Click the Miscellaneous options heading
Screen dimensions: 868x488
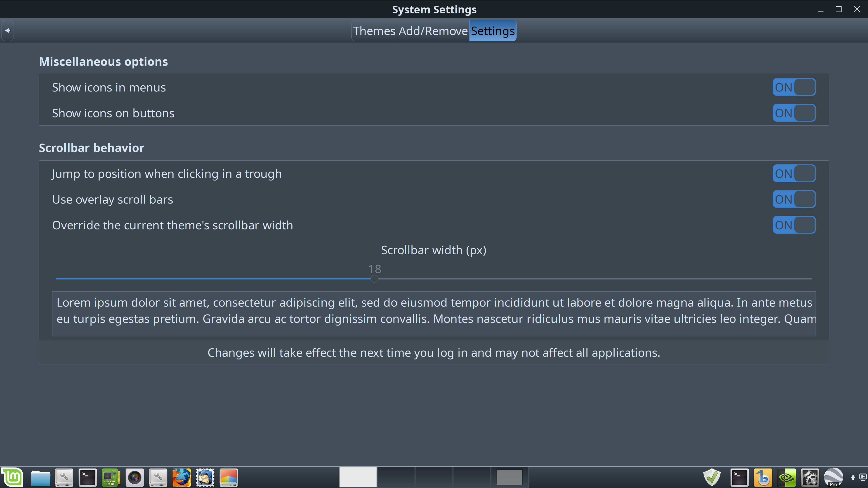pos(104,62)
